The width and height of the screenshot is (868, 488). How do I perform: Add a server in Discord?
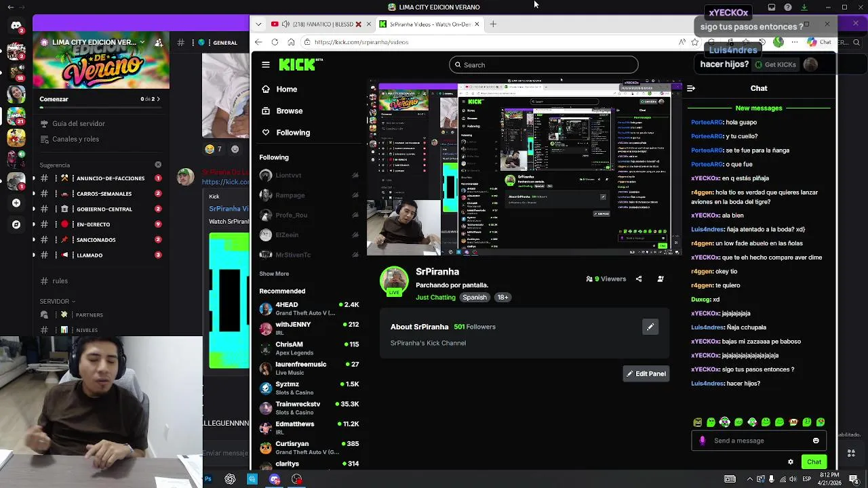click(16, 203)
